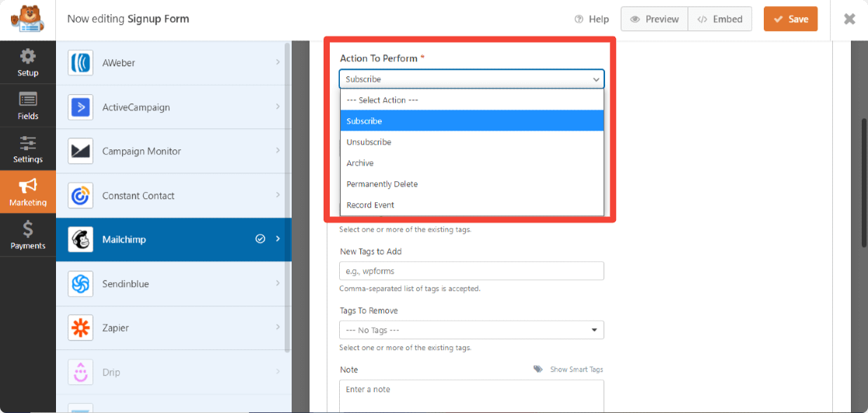Expand the Constant Contact chevron arrow
868x413 pixels.
pos(278,195)
